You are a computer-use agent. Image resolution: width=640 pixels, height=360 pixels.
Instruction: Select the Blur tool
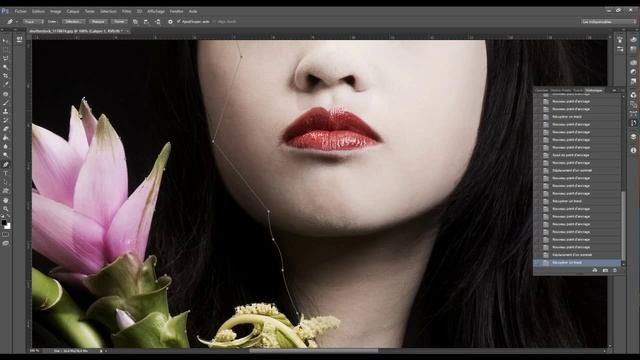click(x=5, y=147)
